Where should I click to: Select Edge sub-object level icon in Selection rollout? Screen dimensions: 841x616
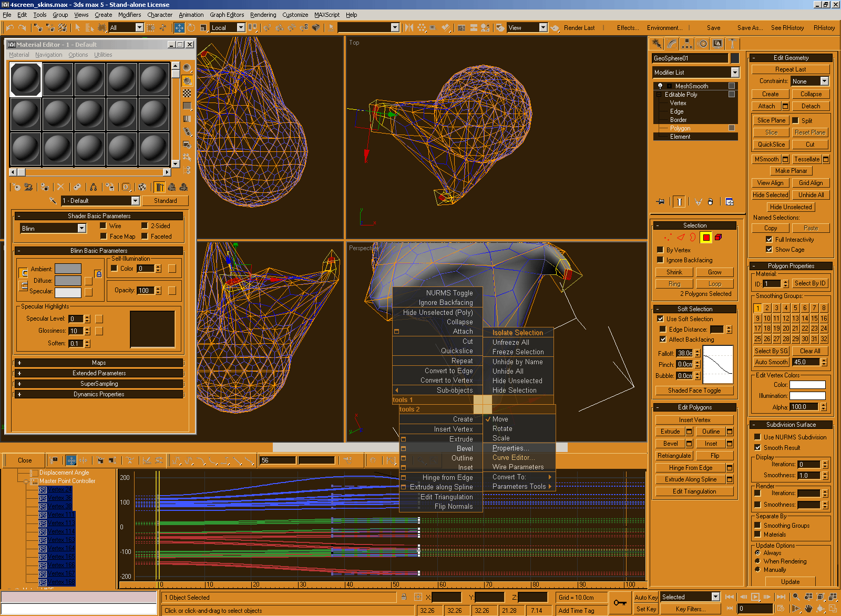click(681, 237)
